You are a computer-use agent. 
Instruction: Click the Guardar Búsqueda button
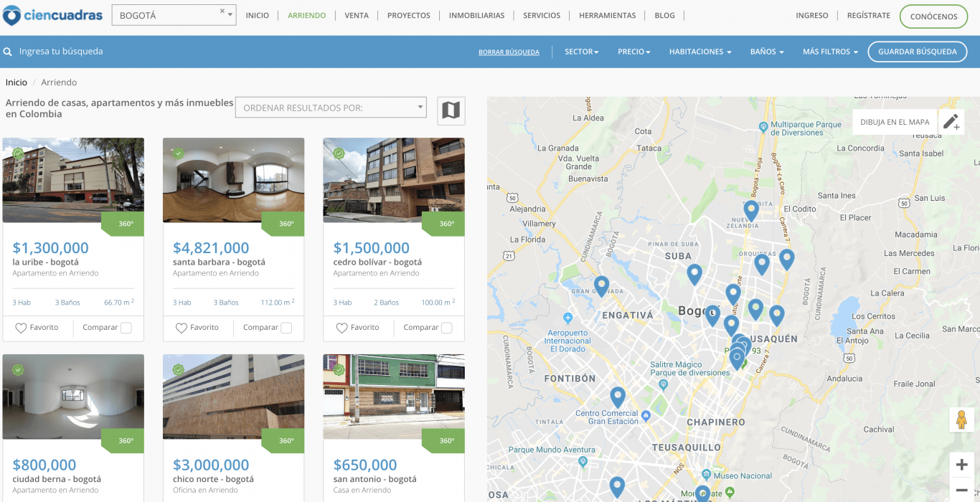pos(917,52)
